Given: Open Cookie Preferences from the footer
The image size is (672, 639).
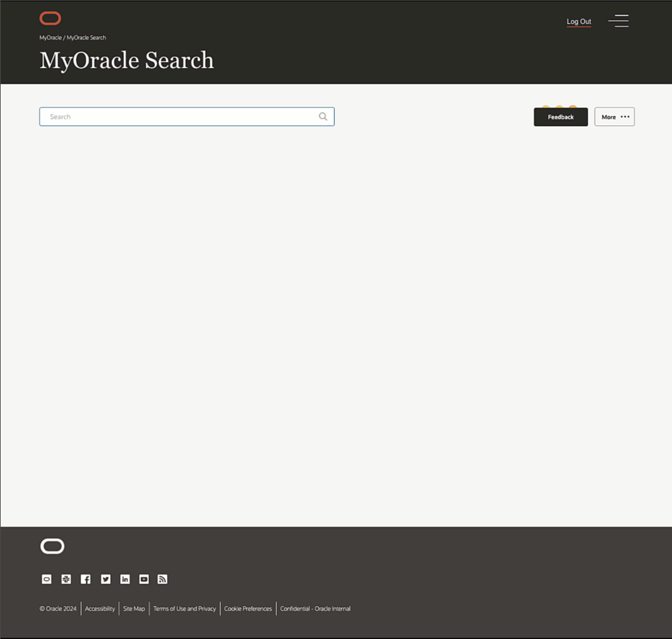Looking at the screenshot, I should (247, 608).
